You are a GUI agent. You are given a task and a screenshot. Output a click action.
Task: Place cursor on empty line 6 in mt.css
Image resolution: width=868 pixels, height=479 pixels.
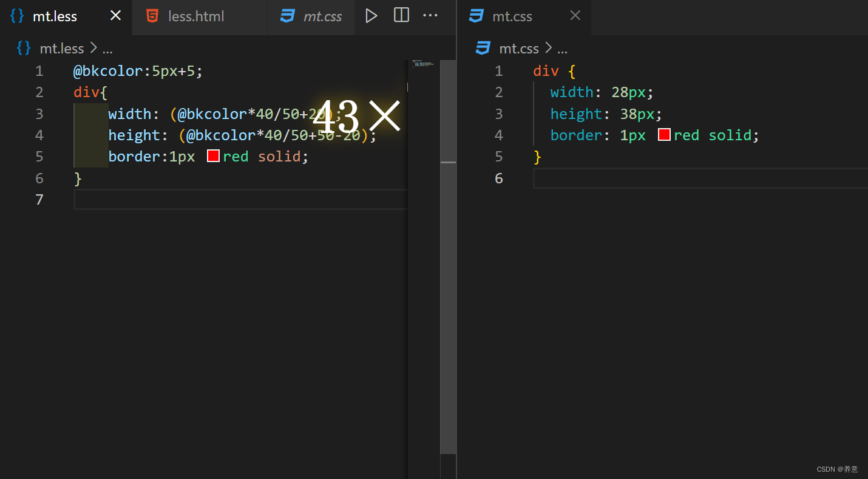[x=668, y=178]
